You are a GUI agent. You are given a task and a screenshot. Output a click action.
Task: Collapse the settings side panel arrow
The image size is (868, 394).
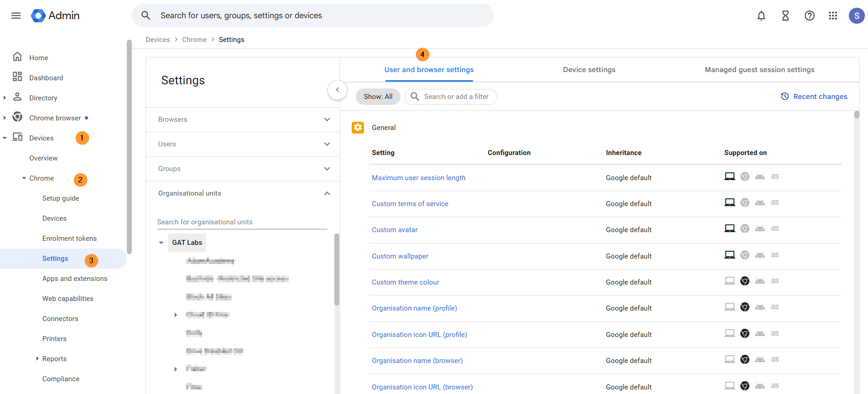coord(338,90)
